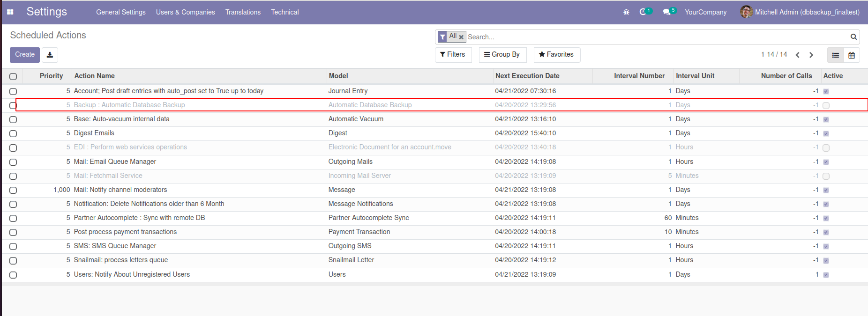Select the SMS Queue Manager row checkbox
Screen dimensions: 868x316
[13, 246]
